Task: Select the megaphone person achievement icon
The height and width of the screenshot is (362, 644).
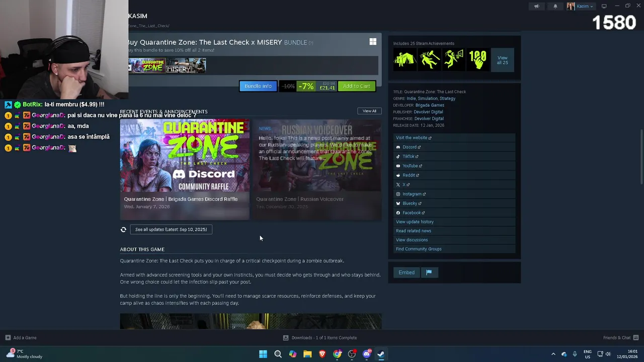Action: click(454, 59)
